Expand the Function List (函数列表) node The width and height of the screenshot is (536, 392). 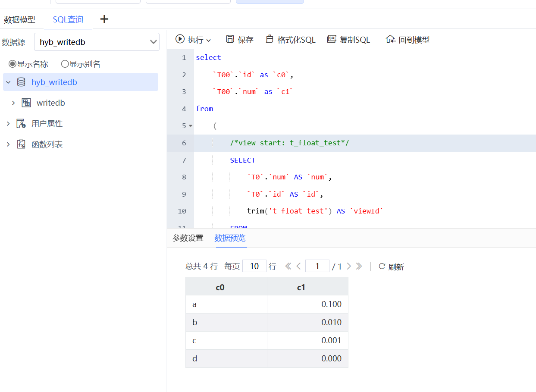tap(8, 144)
